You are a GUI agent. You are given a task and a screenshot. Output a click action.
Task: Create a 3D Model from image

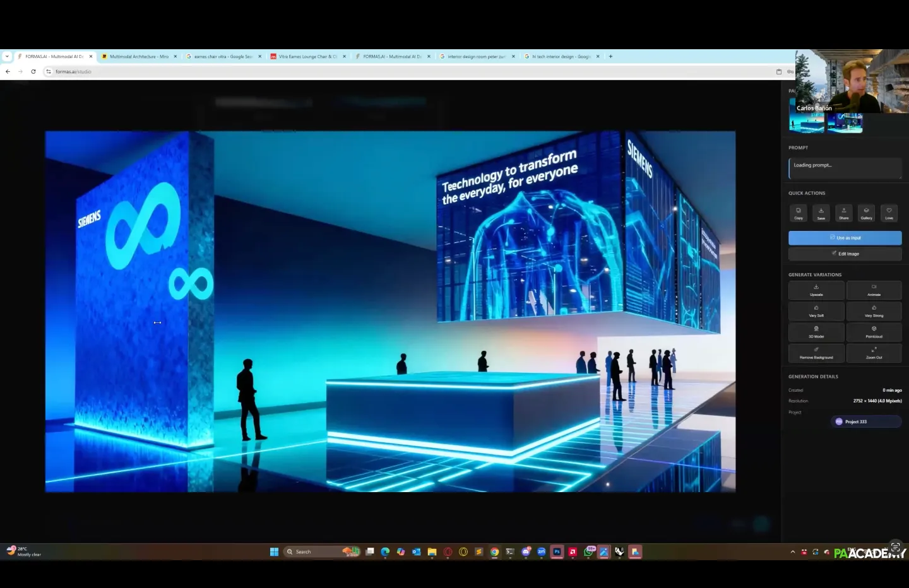tap(816, 332)
